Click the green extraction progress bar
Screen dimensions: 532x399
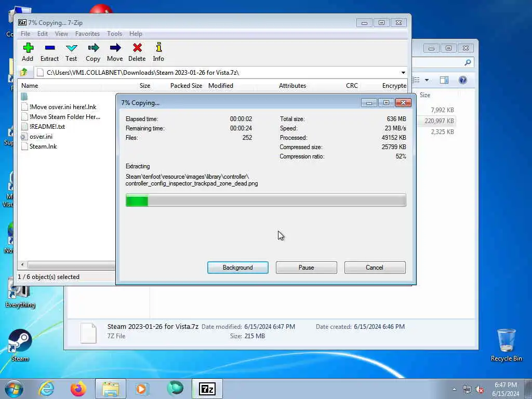click(265, 200)
